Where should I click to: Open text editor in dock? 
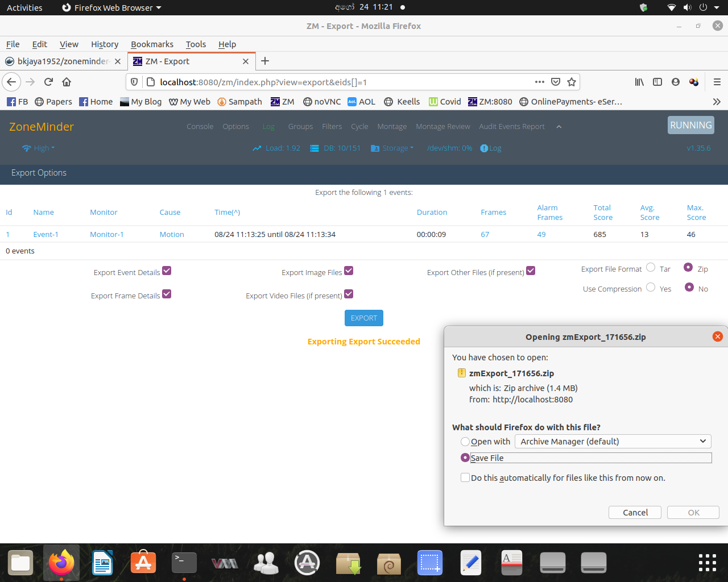point(471,563)
